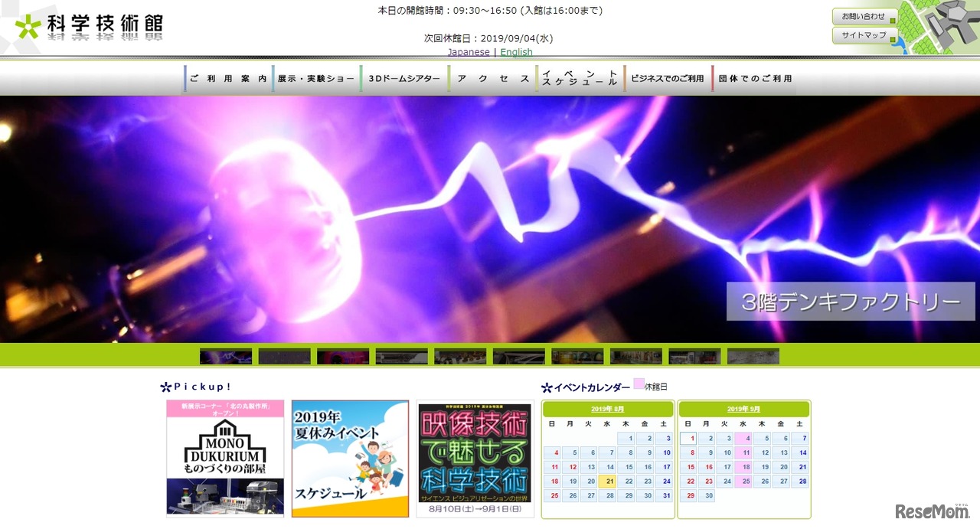Open the 映像技術で魅せる科学技術 banner

tap(475, 458)
